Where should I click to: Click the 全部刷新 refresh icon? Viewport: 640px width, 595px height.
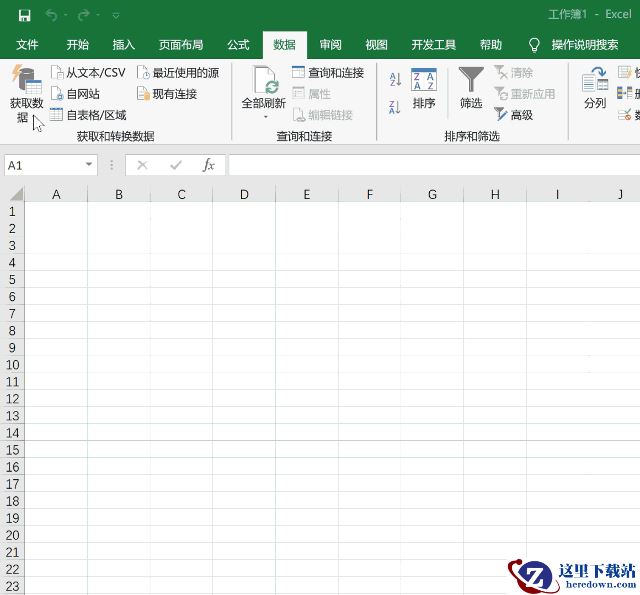[265, 80]
